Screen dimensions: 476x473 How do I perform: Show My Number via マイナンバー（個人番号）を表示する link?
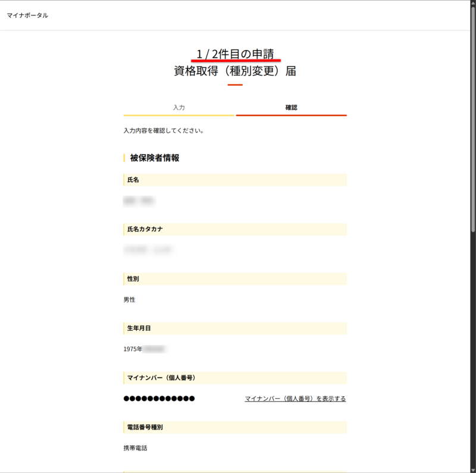click(x=295, y=399)
